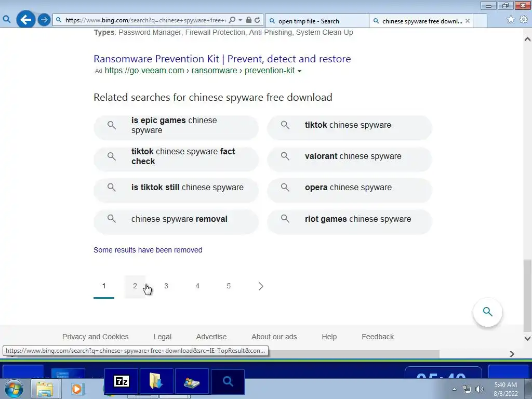Switch to the 'open tmp file - Search' tab

click(316, 21)
